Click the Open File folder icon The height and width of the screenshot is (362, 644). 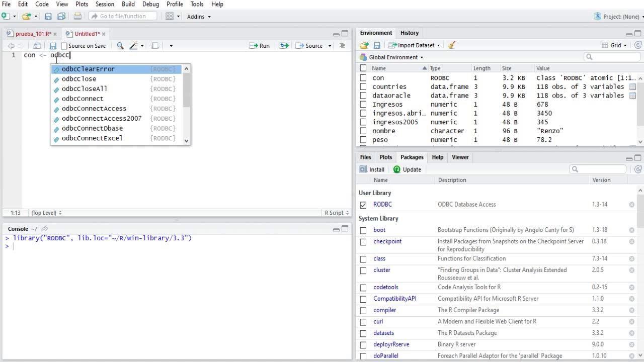(x=26, y=16)
